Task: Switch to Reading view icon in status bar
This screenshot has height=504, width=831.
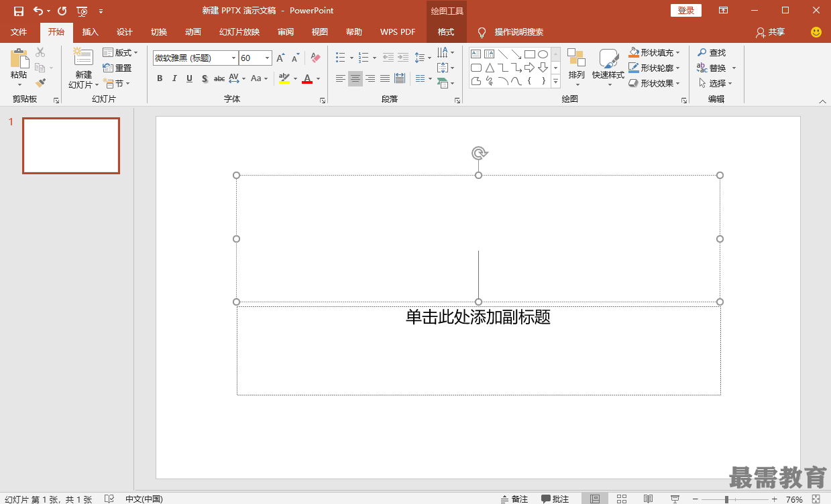Action: (x=648, y=499)
